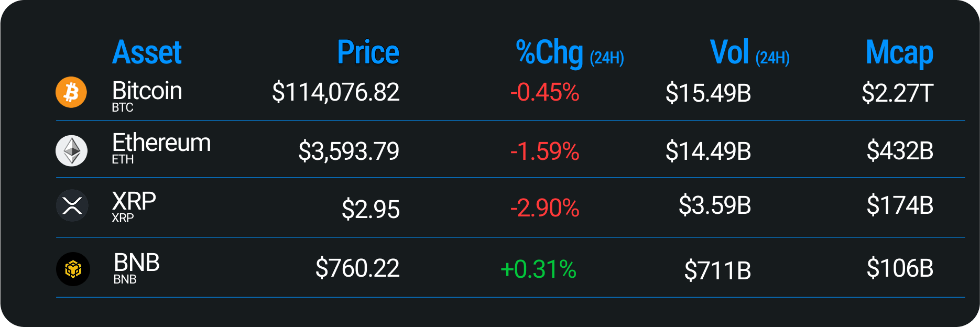Click the BNB coin logo icon
Viewport: 980px width, 327px height.
point(73,269)
